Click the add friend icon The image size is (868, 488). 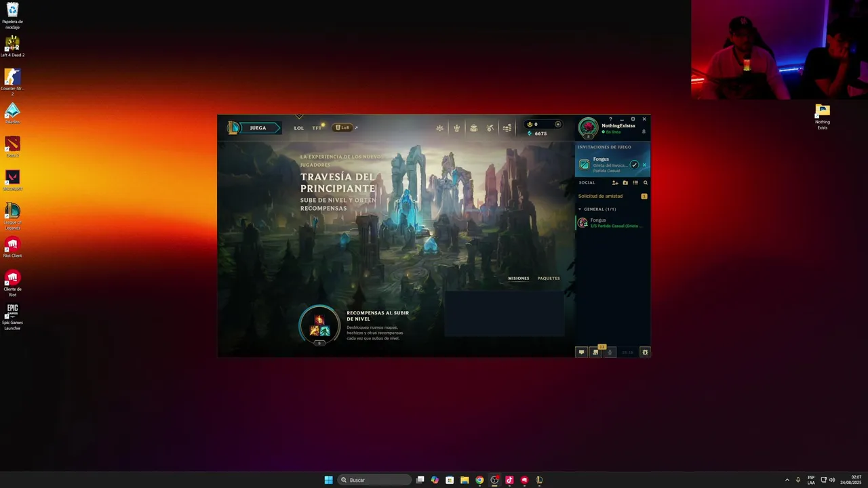pos(615,183)
